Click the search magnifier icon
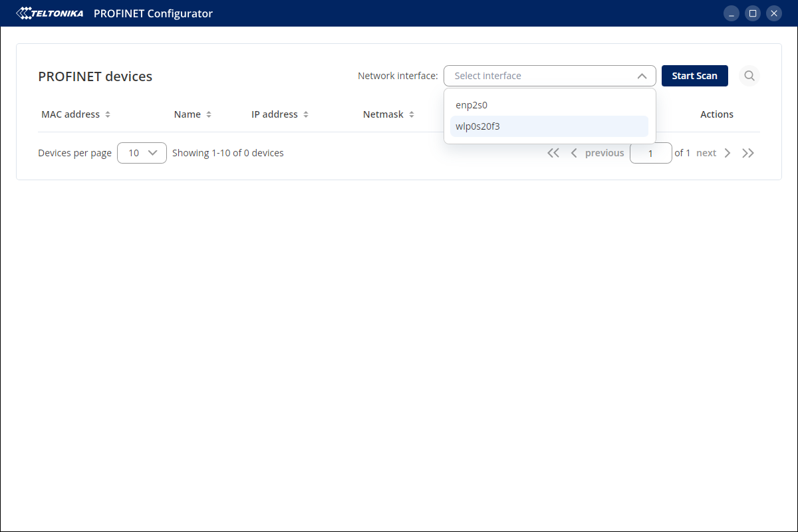798x532 pixels. [x=749, y=76]
